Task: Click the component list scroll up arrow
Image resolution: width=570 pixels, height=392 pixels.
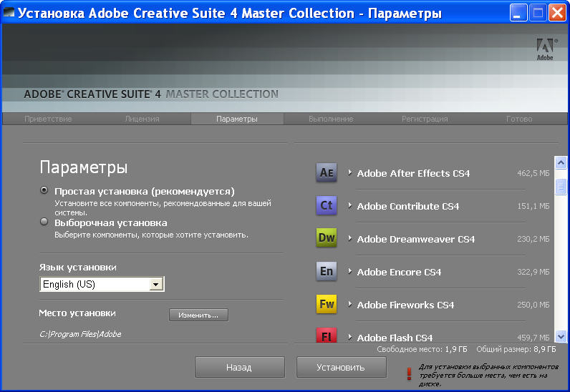Action: pos(561,162)
